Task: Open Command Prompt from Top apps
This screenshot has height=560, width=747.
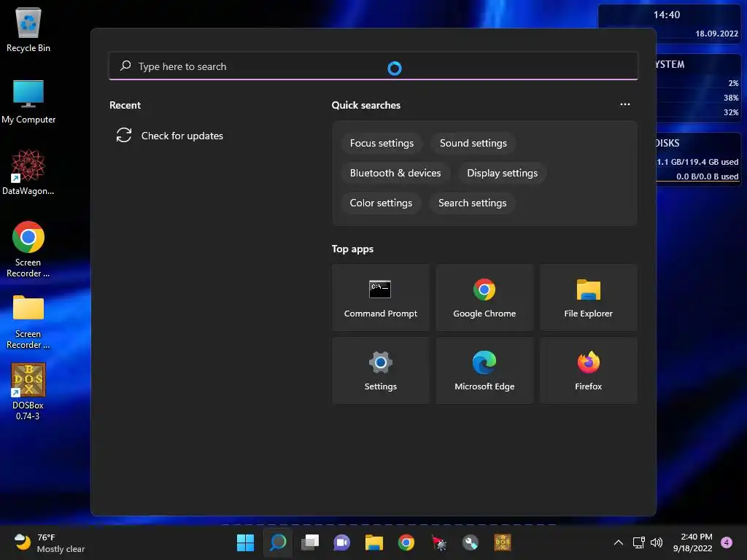Action: [380, 297]
